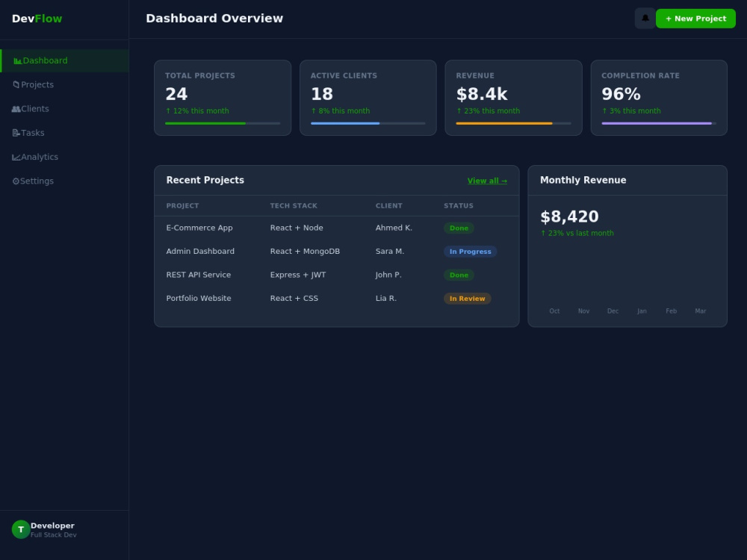Image resolution: width=747 pixels, height=560 pixels.
Task: Click the New Project button
Action: click(695, 19)
